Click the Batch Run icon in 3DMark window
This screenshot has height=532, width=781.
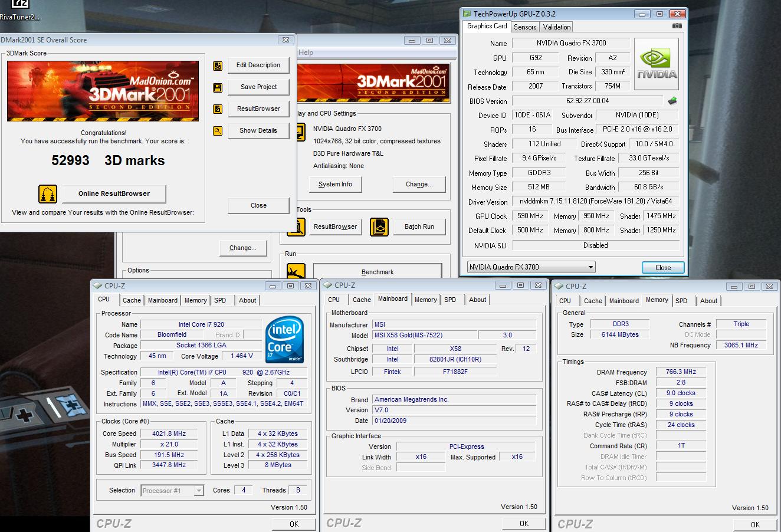point(379,226)
